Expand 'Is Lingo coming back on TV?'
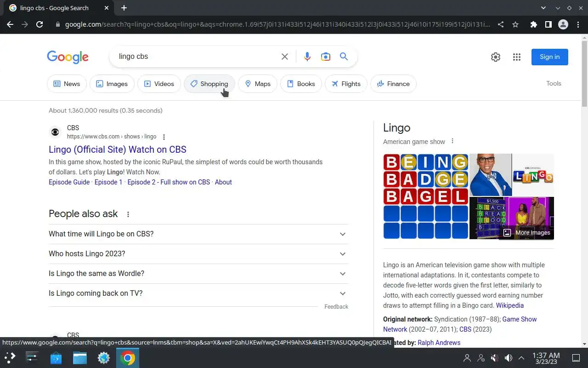588x368 pixels. click(x=198, y=293)
